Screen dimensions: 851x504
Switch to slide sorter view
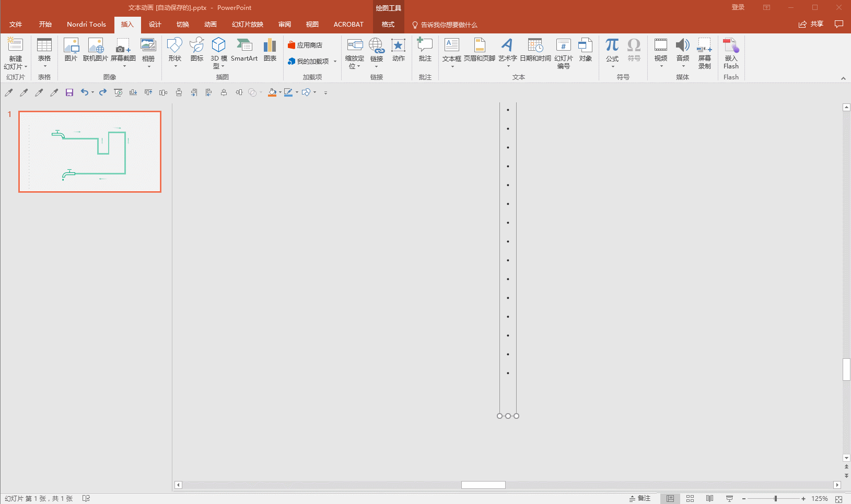[690, 498]
